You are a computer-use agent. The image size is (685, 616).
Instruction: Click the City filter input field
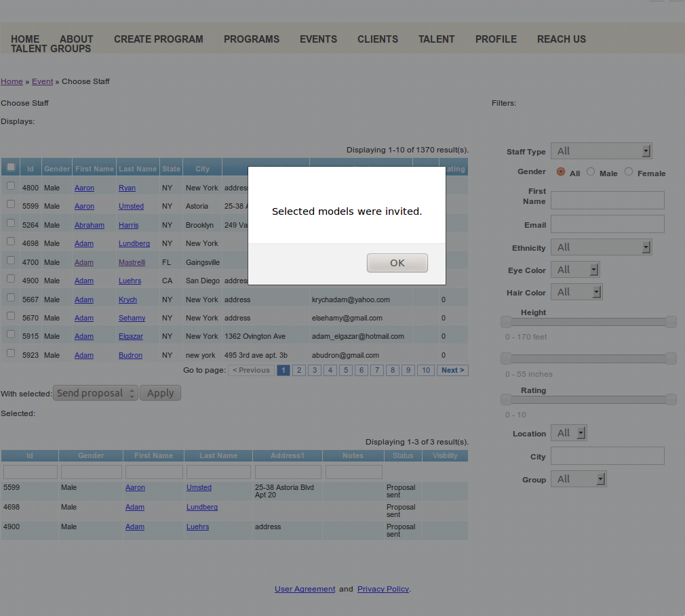point(608,456)
